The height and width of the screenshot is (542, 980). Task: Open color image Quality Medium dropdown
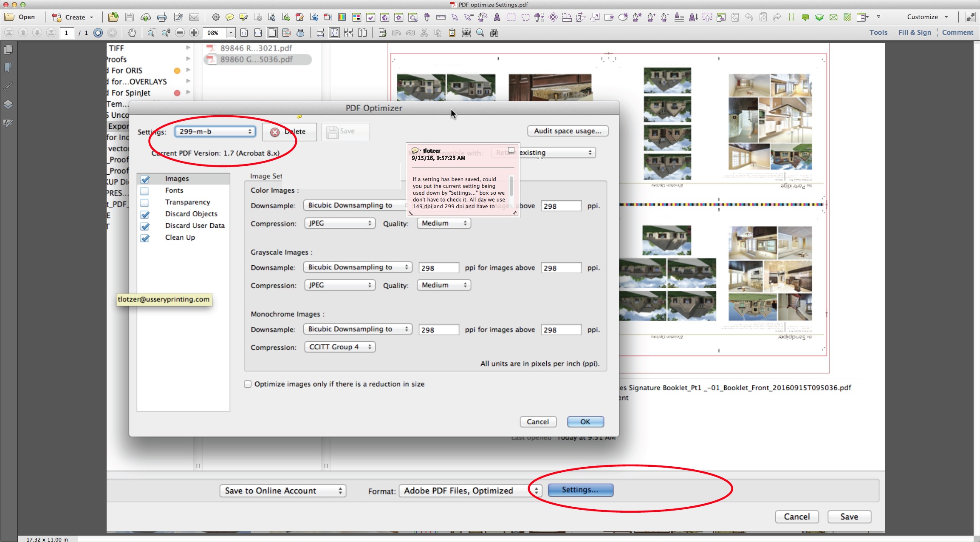443,224
